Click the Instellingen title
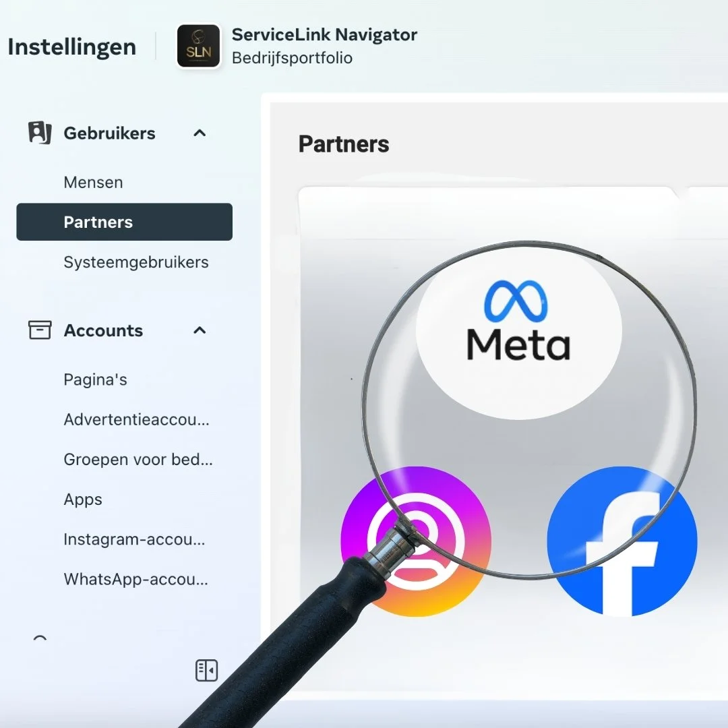 [x=72, y=47]
